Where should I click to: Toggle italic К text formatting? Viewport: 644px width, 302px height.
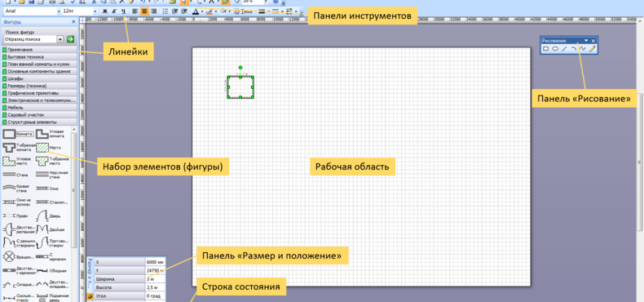point(114,11)
